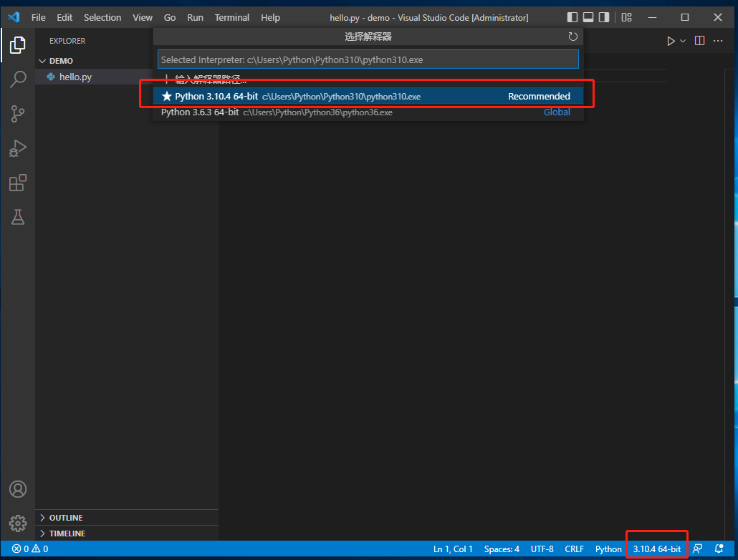Expand the TIMELINE section
Viewport: 738px width, 560px height.
tap(67, 534)
